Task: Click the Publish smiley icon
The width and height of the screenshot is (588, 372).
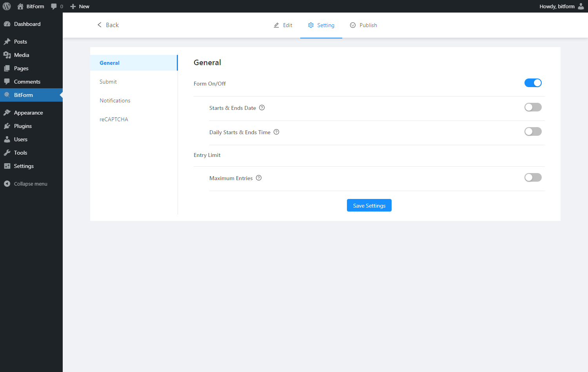Action: 353,25
